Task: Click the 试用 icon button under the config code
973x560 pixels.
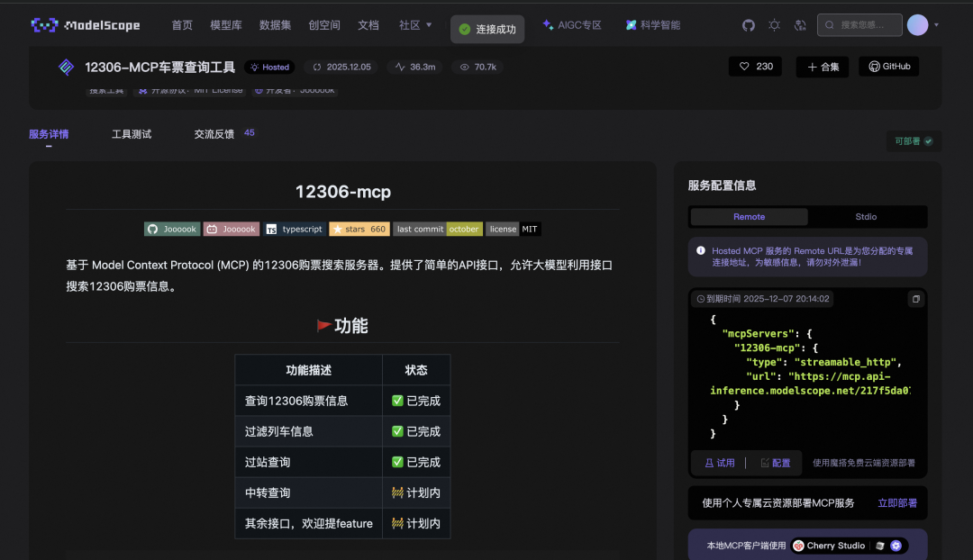Action: click(719, 462)
